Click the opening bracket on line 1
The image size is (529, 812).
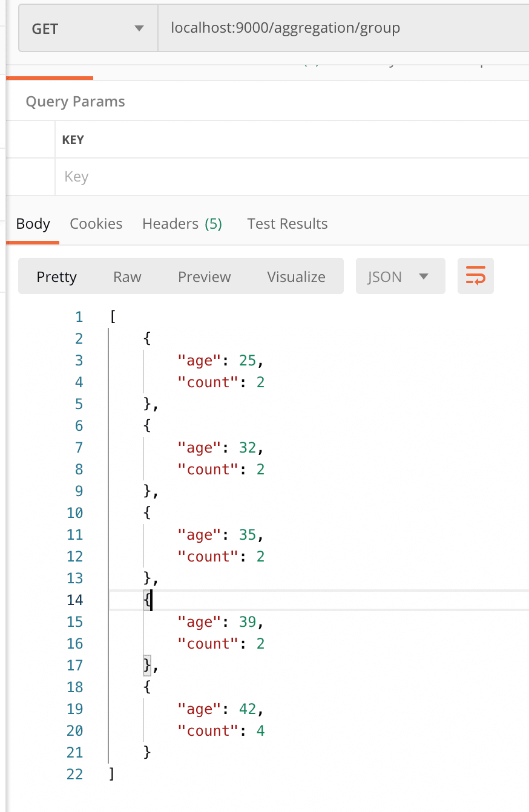(112, 317)
